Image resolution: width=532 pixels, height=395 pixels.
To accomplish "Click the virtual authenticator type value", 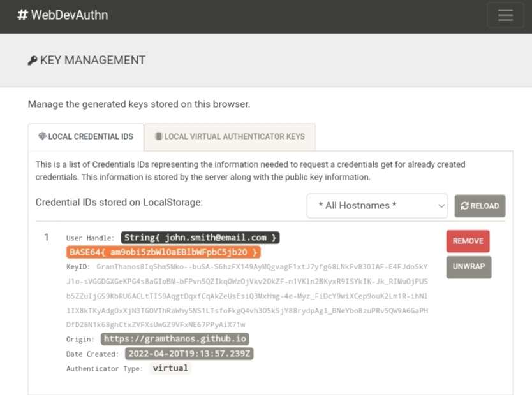I will point(170,368).
